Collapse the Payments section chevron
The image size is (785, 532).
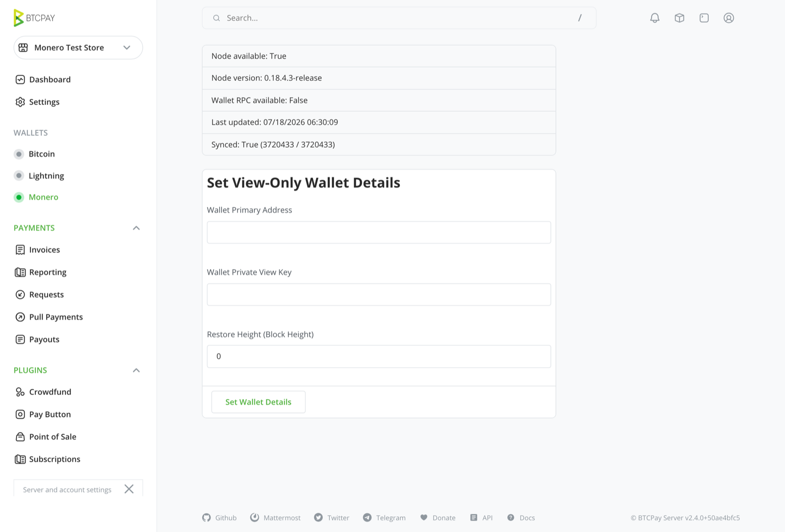[x=136, y=228]
